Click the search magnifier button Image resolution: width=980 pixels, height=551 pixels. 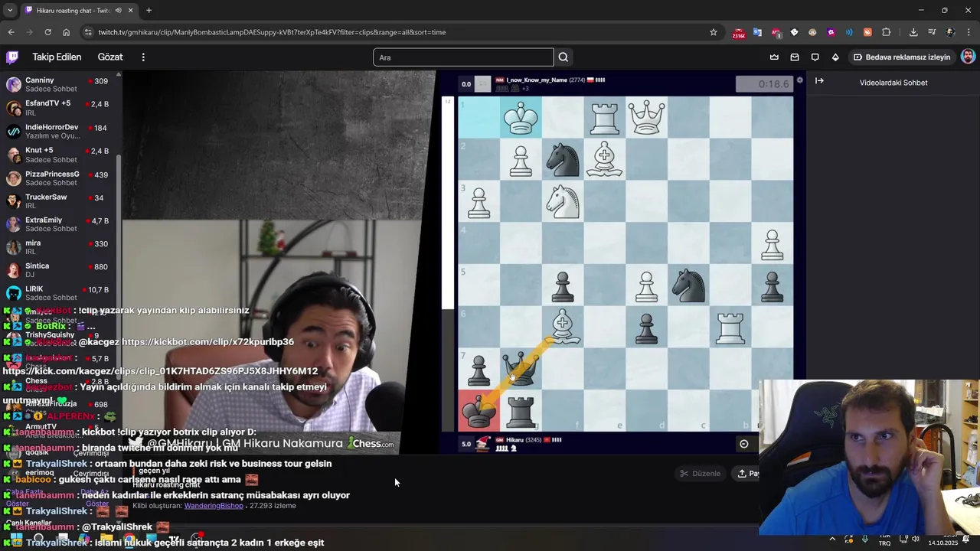(563, 57)
